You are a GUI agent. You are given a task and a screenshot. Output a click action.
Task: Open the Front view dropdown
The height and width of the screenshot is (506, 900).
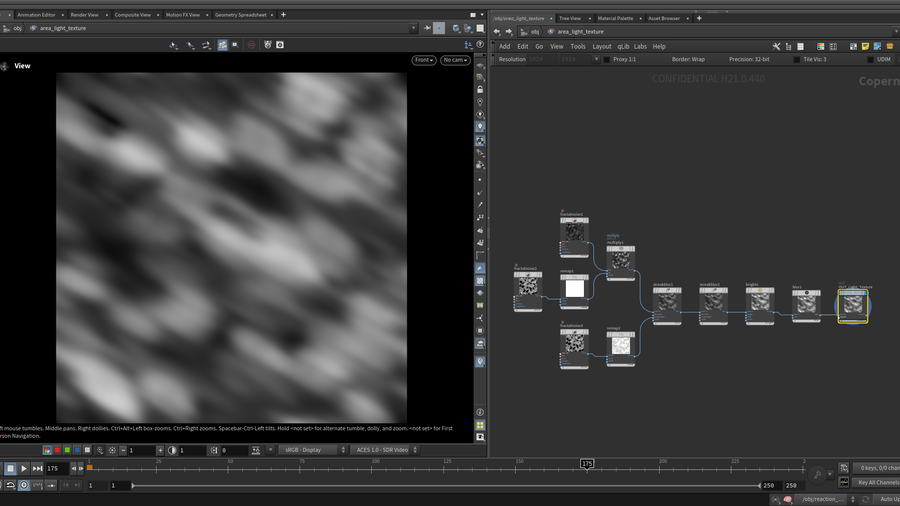point(423,60)
